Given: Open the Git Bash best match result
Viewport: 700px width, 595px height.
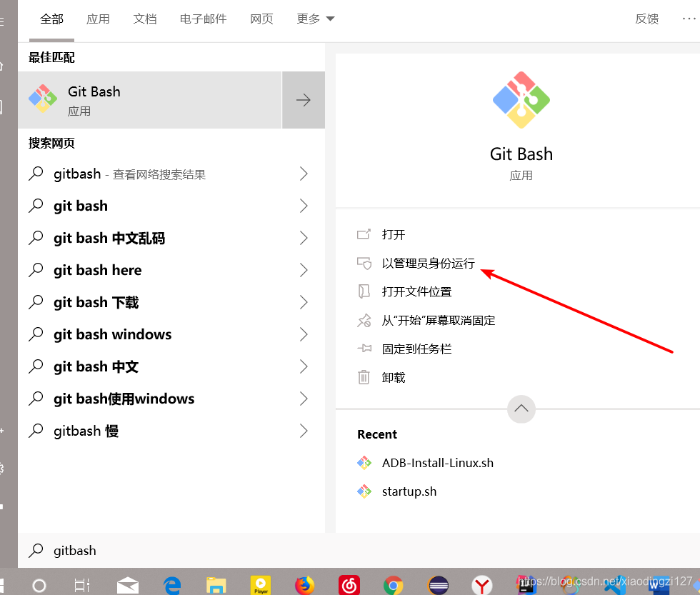Looking at the screenshot, I should pos(150,100).
